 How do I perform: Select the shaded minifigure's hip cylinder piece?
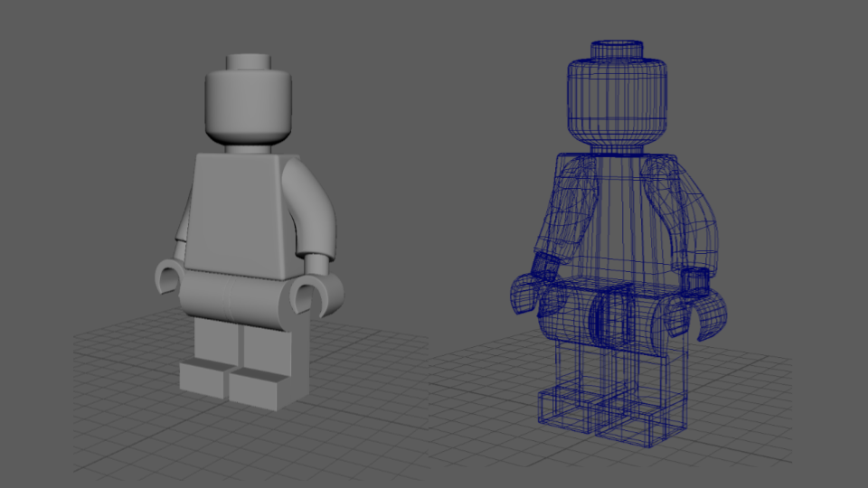[x=235, y=299]
